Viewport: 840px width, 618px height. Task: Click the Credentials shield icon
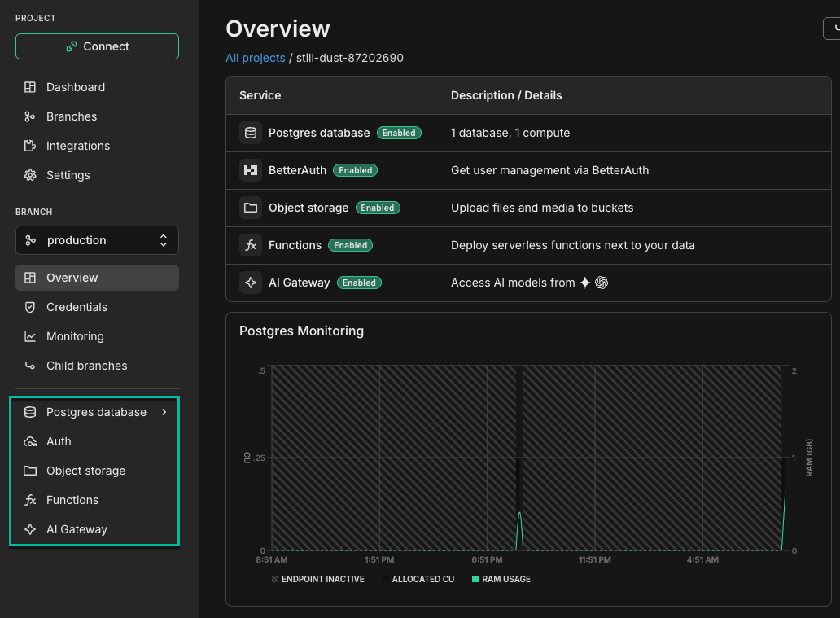tap(30, 307)
